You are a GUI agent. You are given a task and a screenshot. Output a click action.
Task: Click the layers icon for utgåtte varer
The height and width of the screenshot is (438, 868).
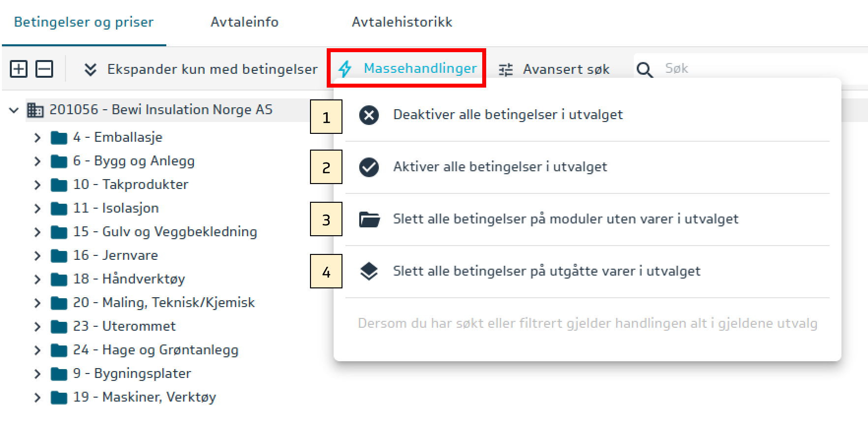pyautogui.click(x=369, y=272)
